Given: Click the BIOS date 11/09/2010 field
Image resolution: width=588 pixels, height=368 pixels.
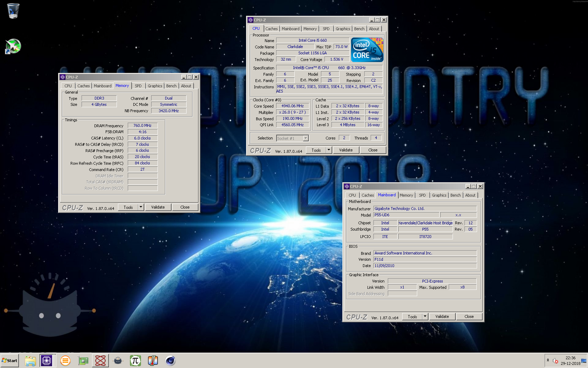Looking at the screenshot, I should [x=425, y=266].
